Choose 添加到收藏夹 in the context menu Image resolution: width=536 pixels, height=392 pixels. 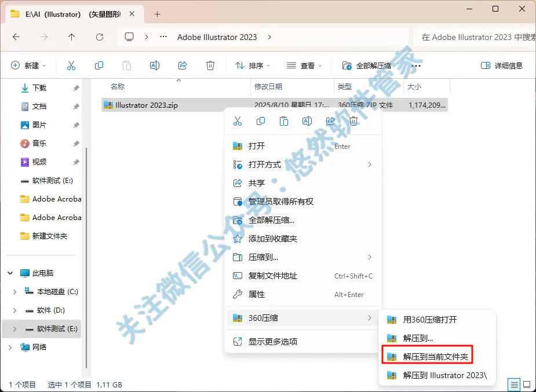[x=303, y=239]
